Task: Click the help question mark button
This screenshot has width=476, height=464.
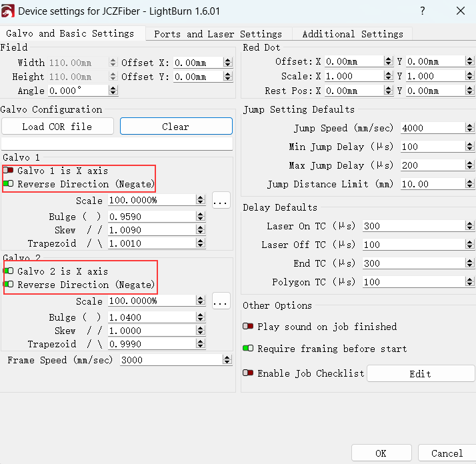Action: [422, 11]
